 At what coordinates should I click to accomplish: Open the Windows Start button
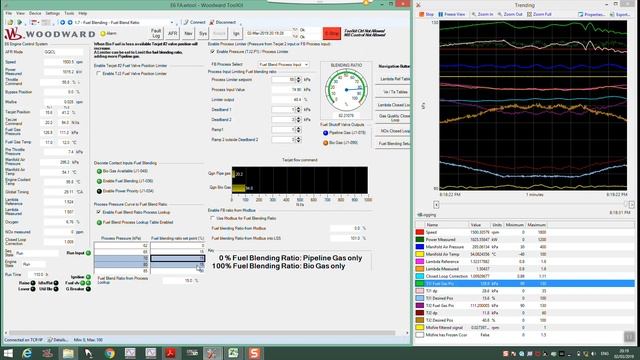pyautogui.click(x=8, y=353)
